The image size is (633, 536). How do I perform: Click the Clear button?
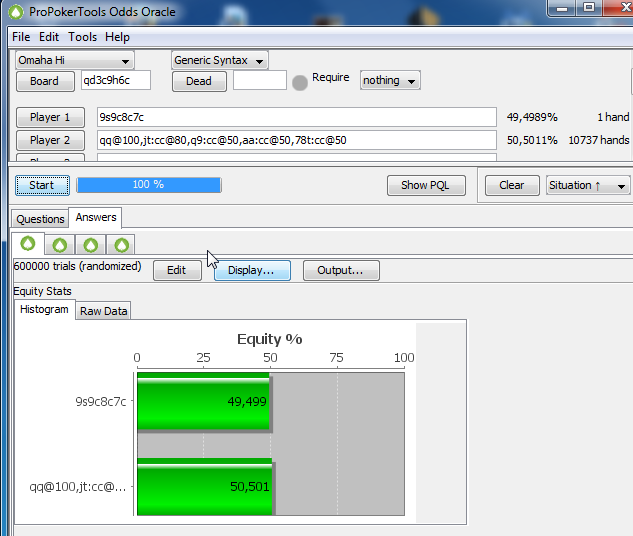[x=512, y=185]
